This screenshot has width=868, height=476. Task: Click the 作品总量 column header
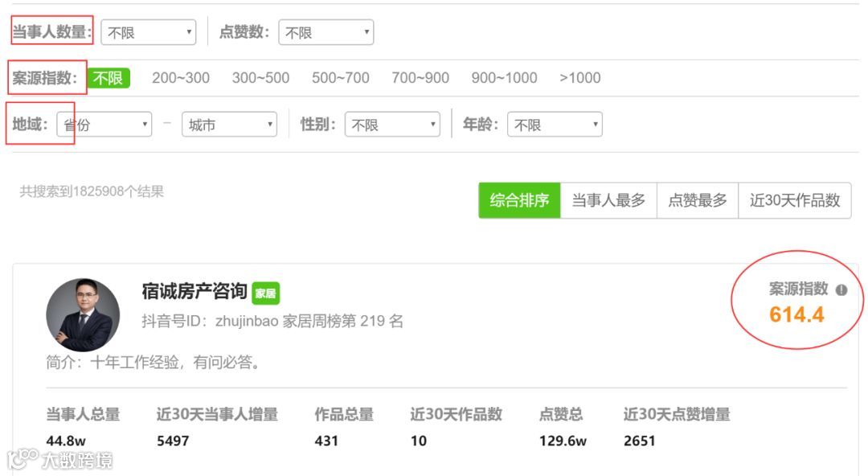click(344, 415)
